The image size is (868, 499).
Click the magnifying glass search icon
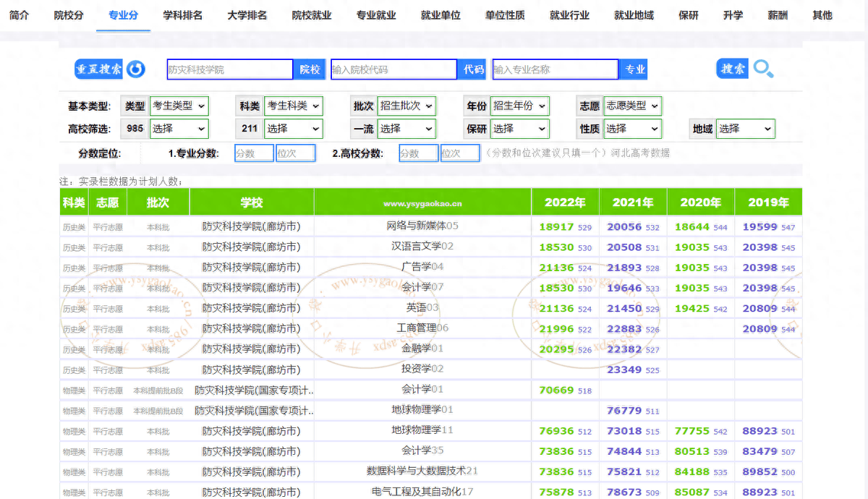pyautogui.click(x=763, y=69)
